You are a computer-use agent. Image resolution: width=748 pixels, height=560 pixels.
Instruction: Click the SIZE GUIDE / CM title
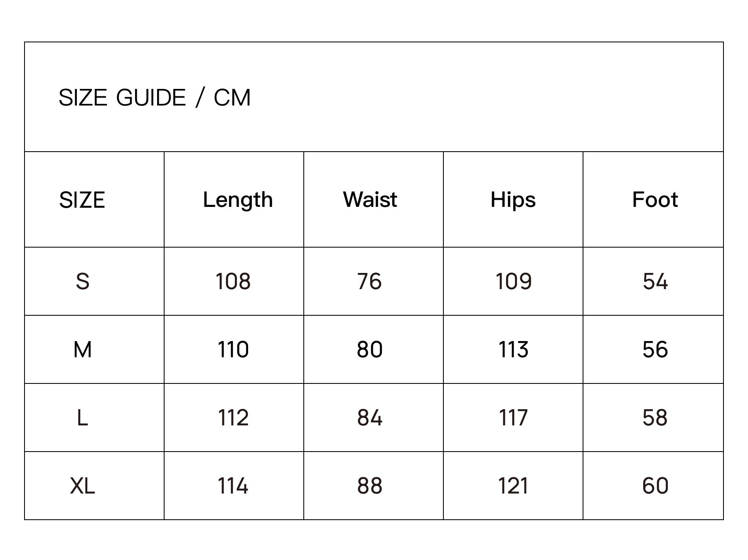tap(155, 98)
